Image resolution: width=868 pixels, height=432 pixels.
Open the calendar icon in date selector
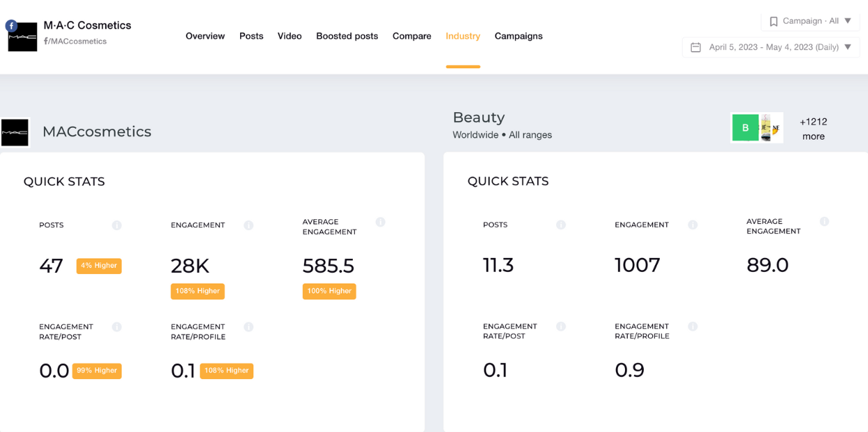point(695,47)
